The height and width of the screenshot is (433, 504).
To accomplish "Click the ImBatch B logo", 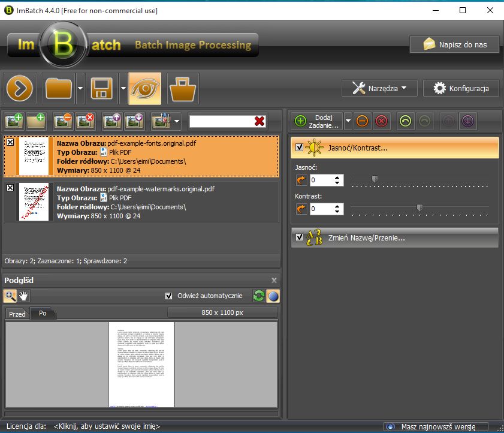I will point(64,44).
